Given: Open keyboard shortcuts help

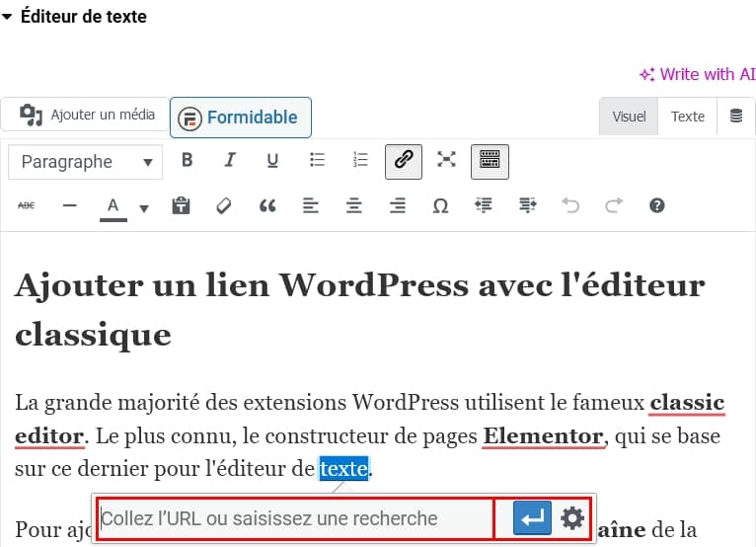Looking at the screenshot, I should click(656, 205).
